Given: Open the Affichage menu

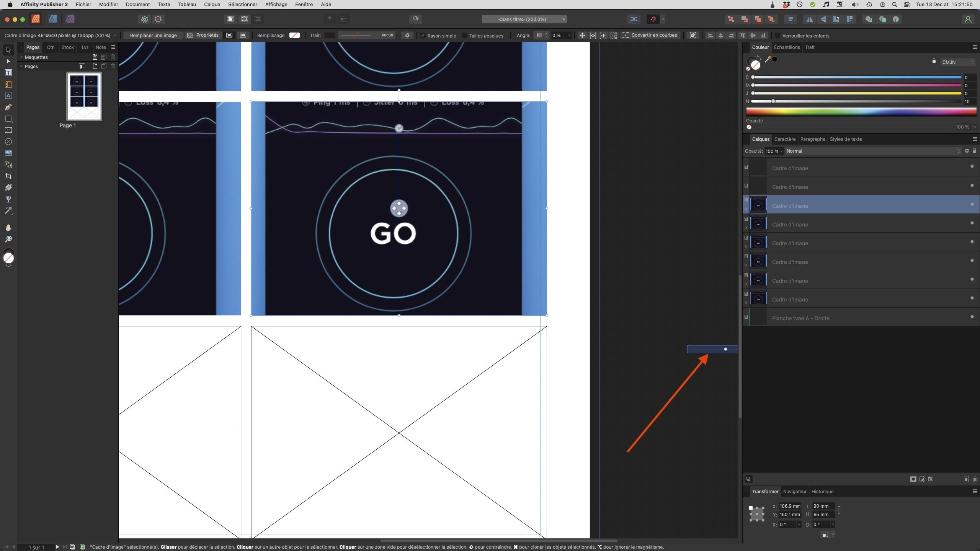Looking at the screenshot, I should click(x=276, y=4).
